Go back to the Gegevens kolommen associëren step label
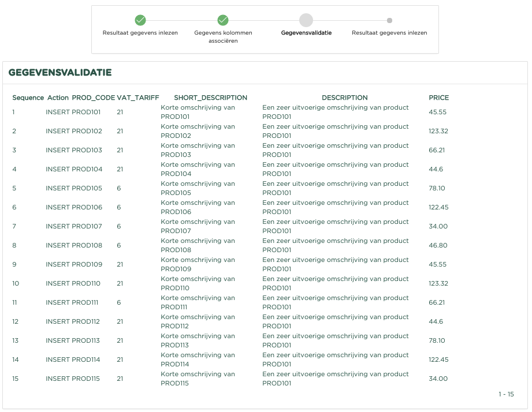 223,37
